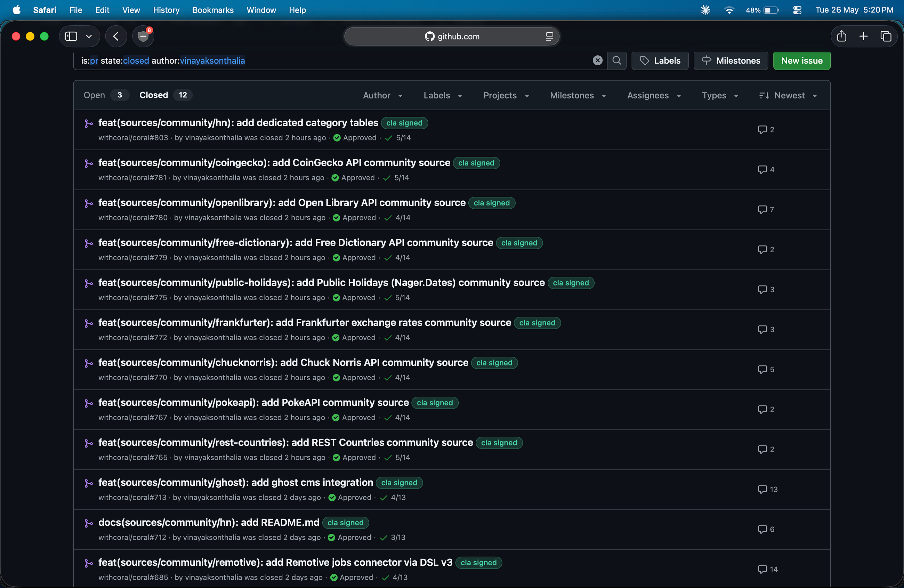Open checks status 5/14 on coral#803
Screen dimensions: 904x588
pos(398,137)
